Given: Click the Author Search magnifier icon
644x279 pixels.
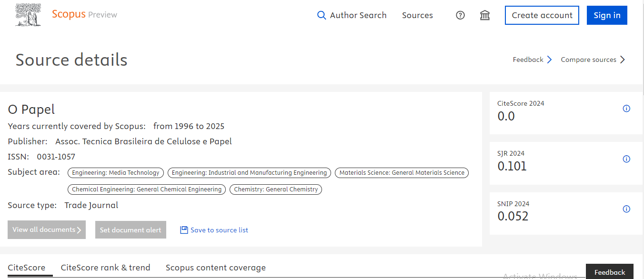Looking at the screenshot, I should point(322,15).
